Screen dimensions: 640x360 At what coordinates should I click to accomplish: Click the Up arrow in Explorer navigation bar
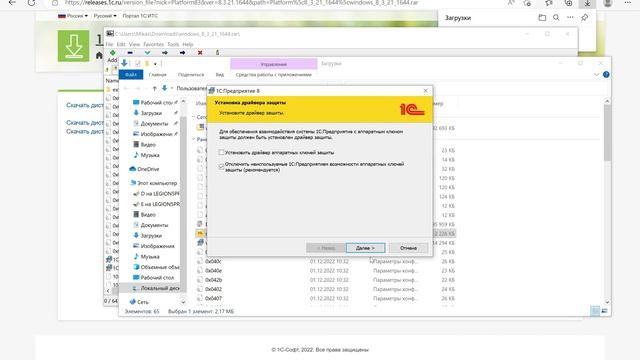pos(154,89)
